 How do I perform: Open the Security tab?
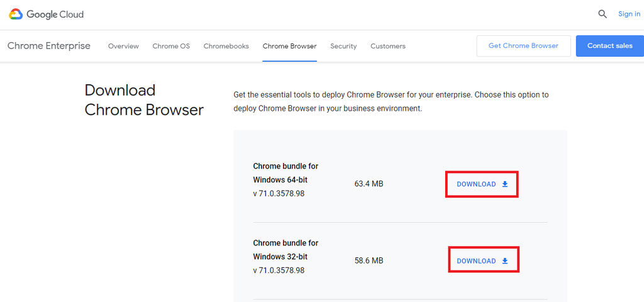tap(343, 46)
